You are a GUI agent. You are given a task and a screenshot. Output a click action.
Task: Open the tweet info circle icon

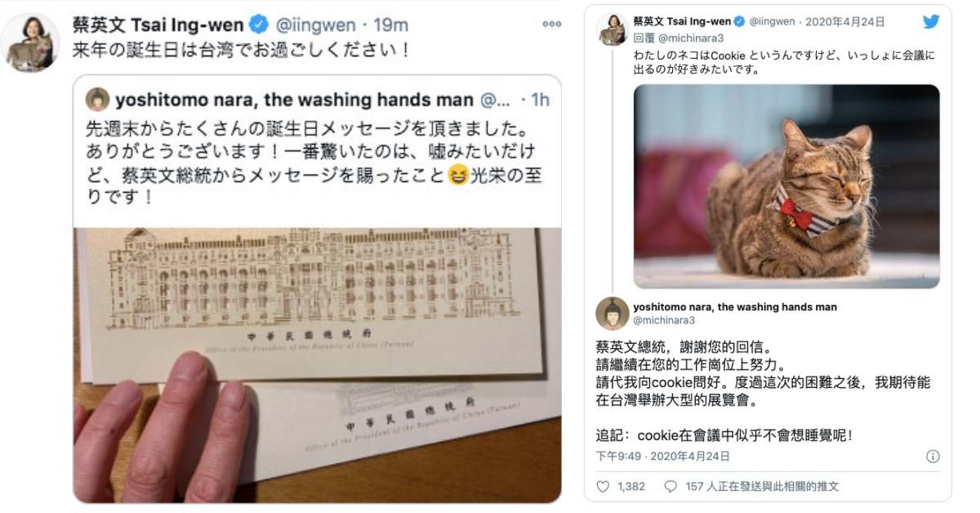tap(933, 457)
